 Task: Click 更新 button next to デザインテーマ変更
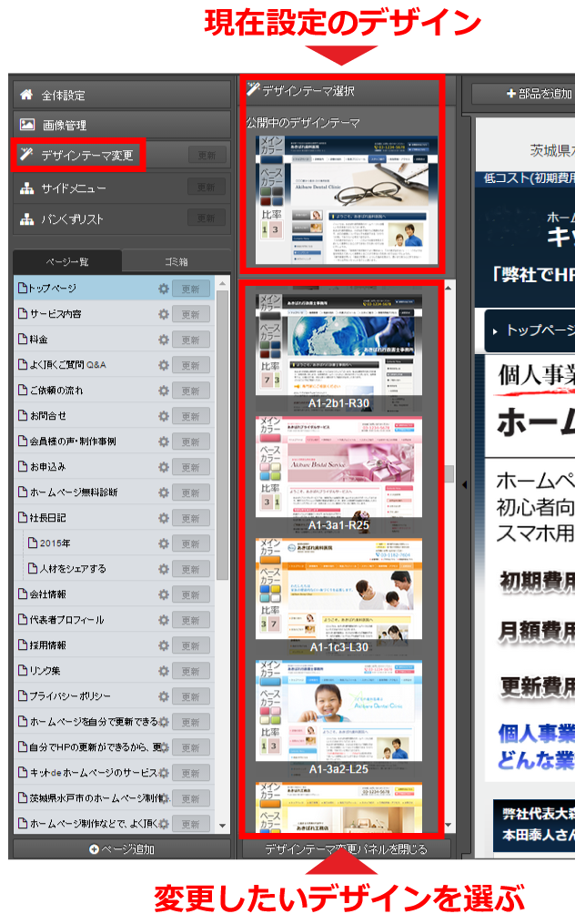(x=207, y=155)
